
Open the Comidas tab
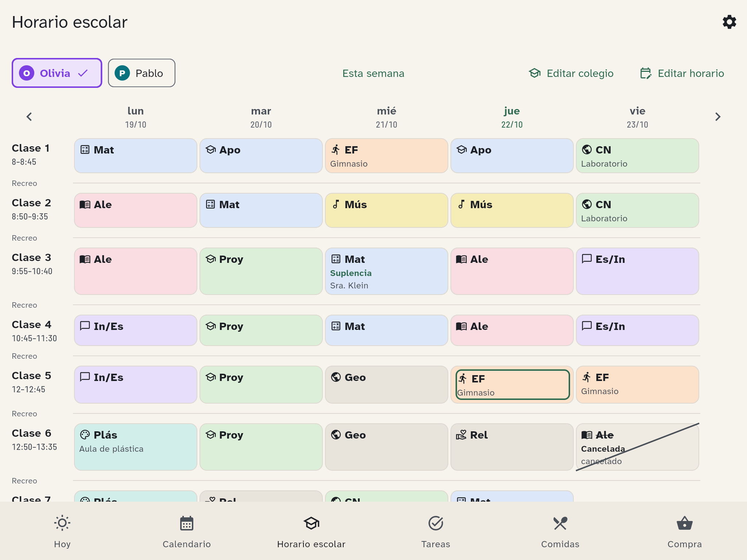[x=560, y=531]
